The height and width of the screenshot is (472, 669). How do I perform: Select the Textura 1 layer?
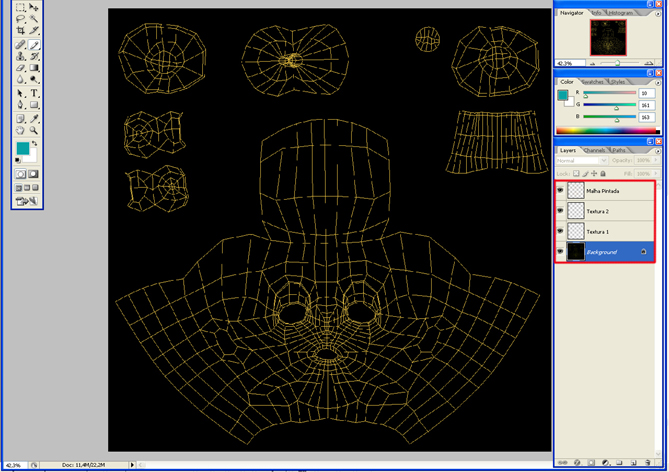(x=610, y=231)
